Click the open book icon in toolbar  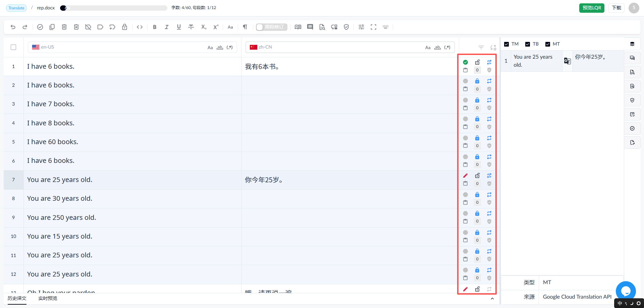298,27
